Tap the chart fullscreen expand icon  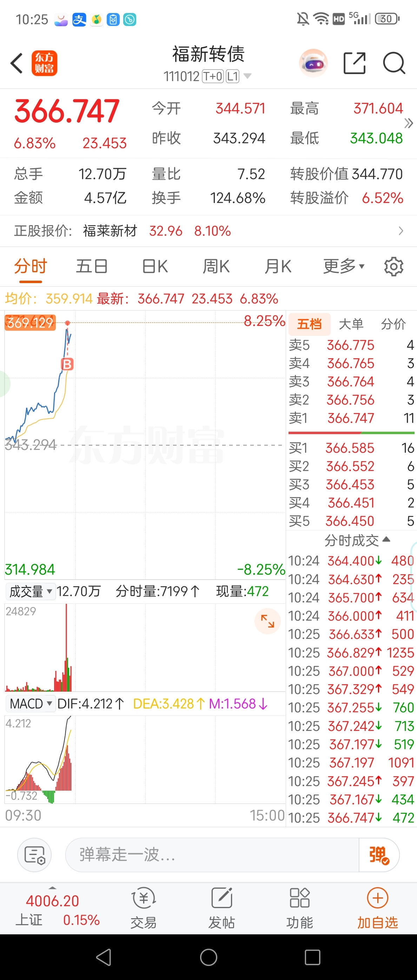tap(267, 621)
